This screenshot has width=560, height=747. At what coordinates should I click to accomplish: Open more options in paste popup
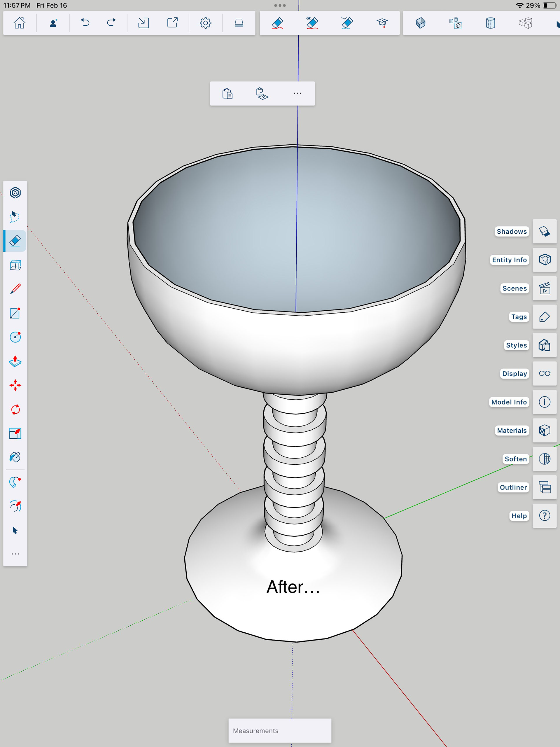(297, 94)
